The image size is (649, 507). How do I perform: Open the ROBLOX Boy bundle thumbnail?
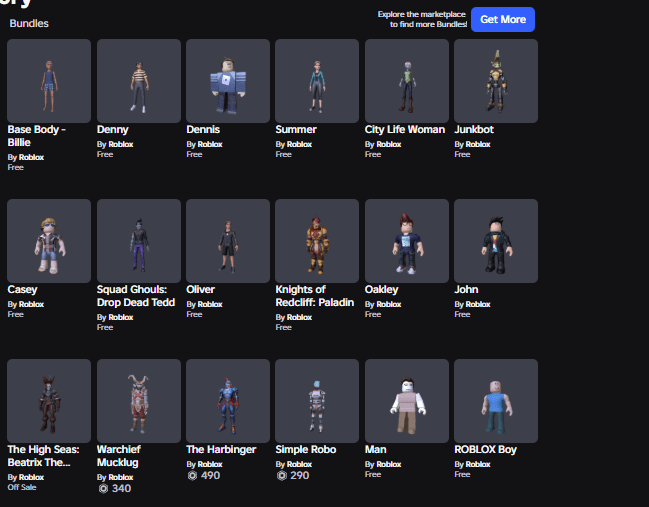click(496, 401)
